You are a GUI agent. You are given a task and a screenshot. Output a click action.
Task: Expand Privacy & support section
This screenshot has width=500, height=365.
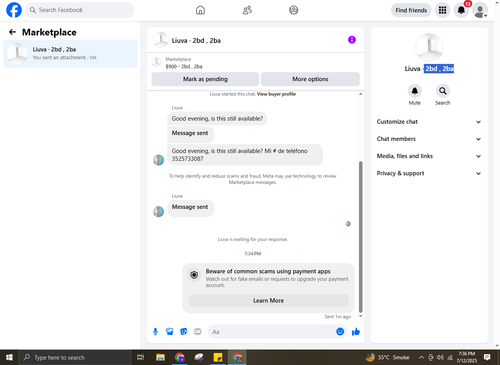click(x=429, y=173)
